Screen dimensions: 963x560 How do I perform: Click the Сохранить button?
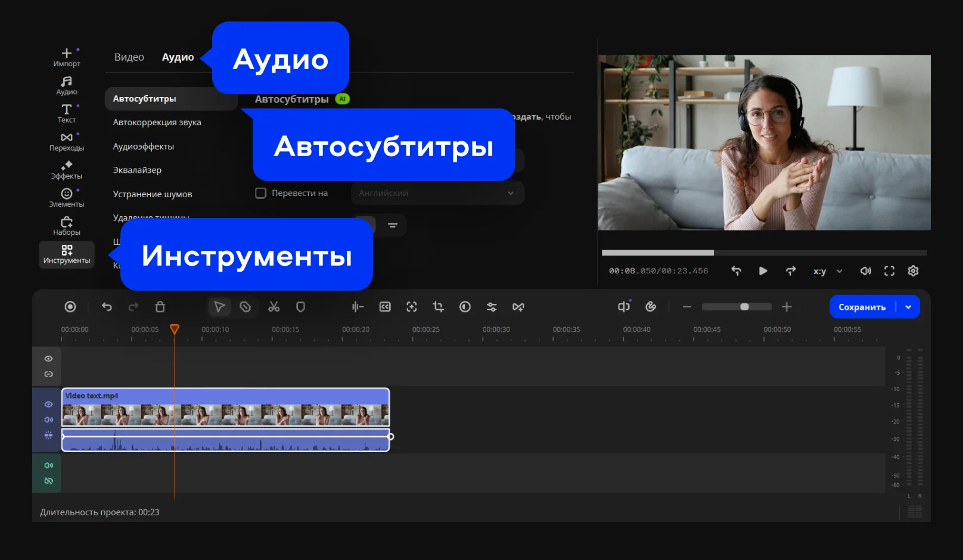(862, 307)
